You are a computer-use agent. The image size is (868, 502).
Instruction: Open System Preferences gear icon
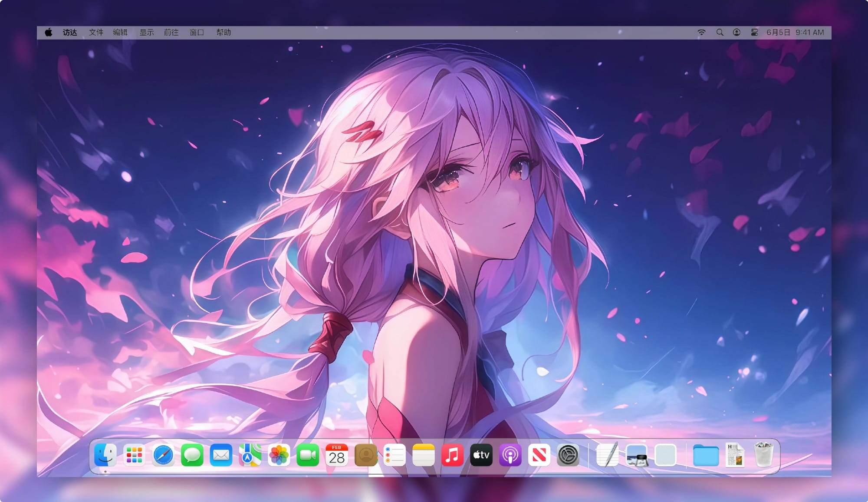coord(568,455)
